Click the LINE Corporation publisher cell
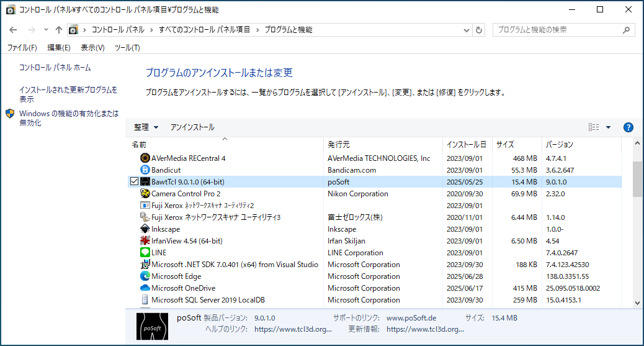Image resolution: width=644 pixels, height=346 pixels. point(356,253)
